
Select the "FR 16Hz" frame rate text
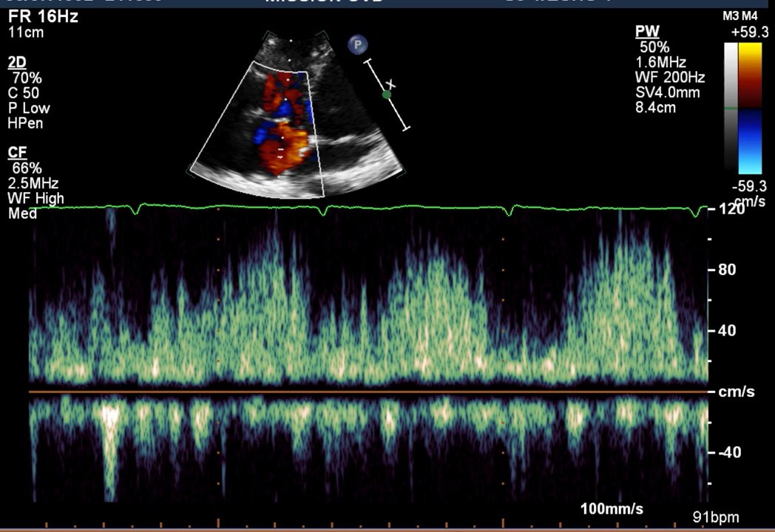click(x=43, y=16)
